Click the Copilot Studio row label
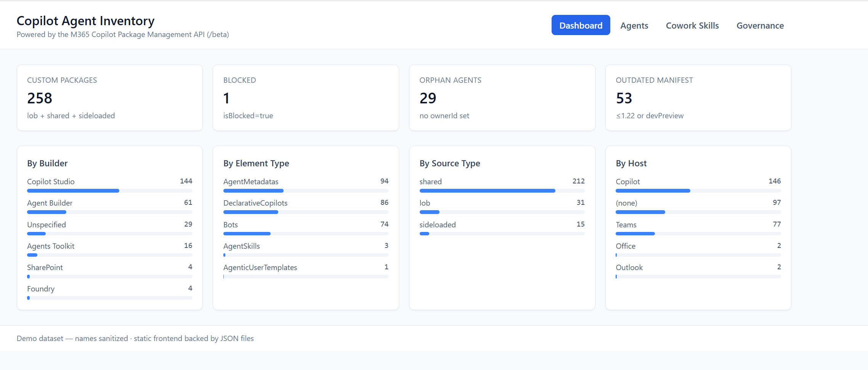Image resolution: width=868 pixels, height=370 pixels. click(x=51, y=182)
